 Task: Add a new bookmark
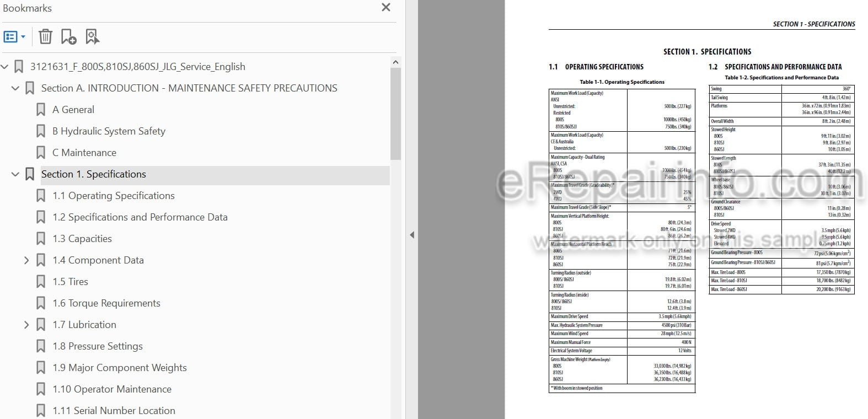(x=68, y=37)
